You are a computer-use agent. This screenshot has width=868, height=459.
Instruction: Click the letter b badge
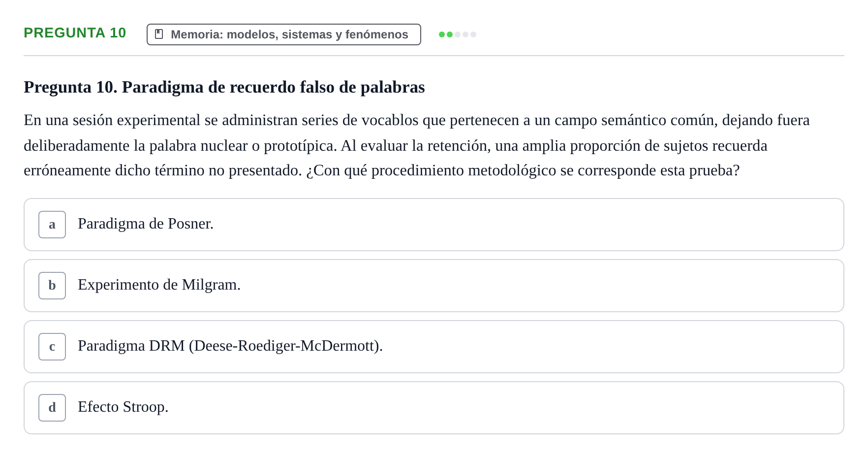(52, 286)
